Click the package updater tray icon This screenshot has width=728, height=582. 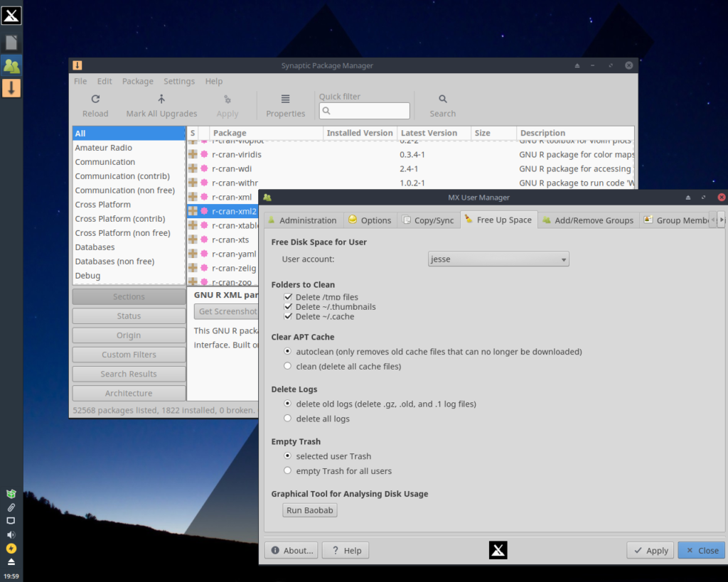click(x=11, y=493)
